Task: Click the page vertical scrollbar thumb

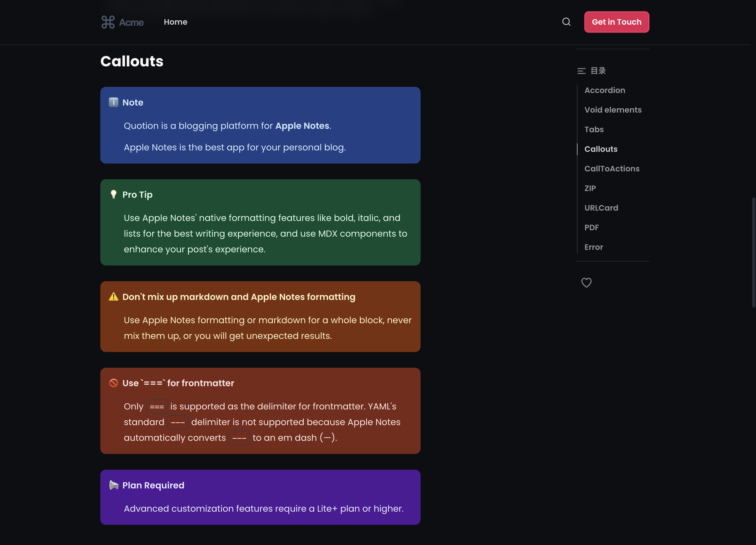Action: (x=753, y=252)
